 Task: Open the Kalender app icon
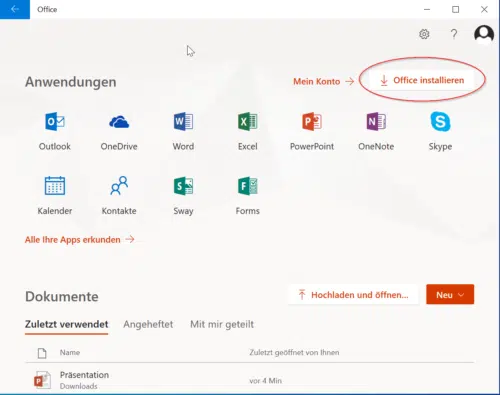55,186
